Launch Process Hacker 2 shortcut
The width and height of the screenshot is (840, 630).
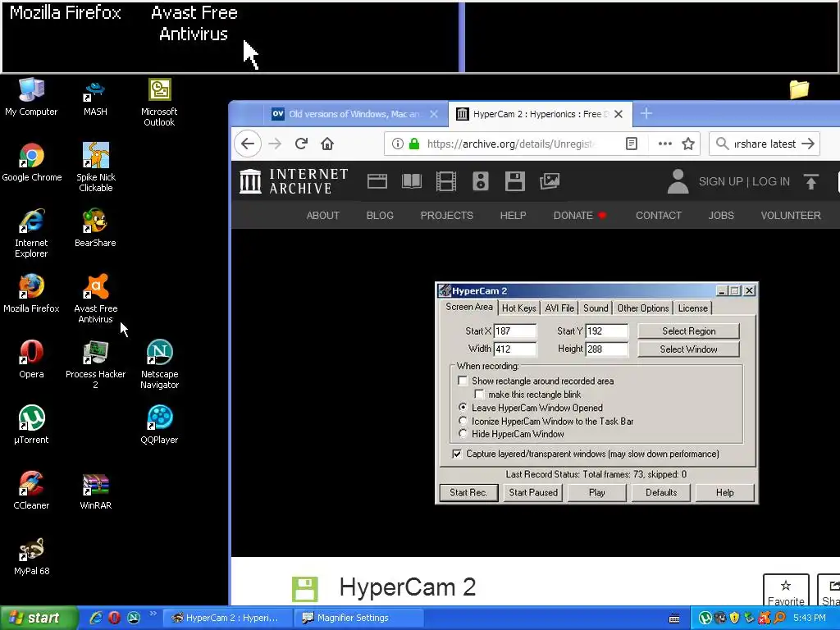pos(95,364)
